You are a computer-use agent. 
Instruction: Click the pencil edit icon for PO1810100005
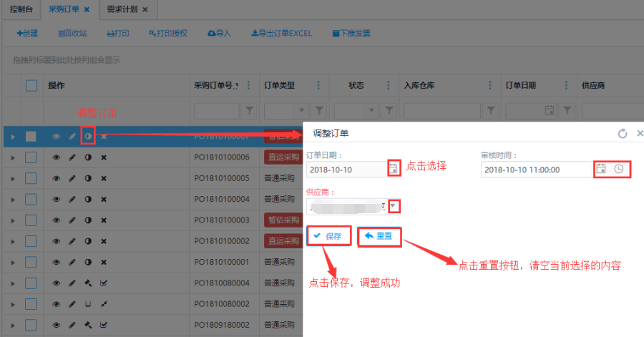[x=72, y=178]
